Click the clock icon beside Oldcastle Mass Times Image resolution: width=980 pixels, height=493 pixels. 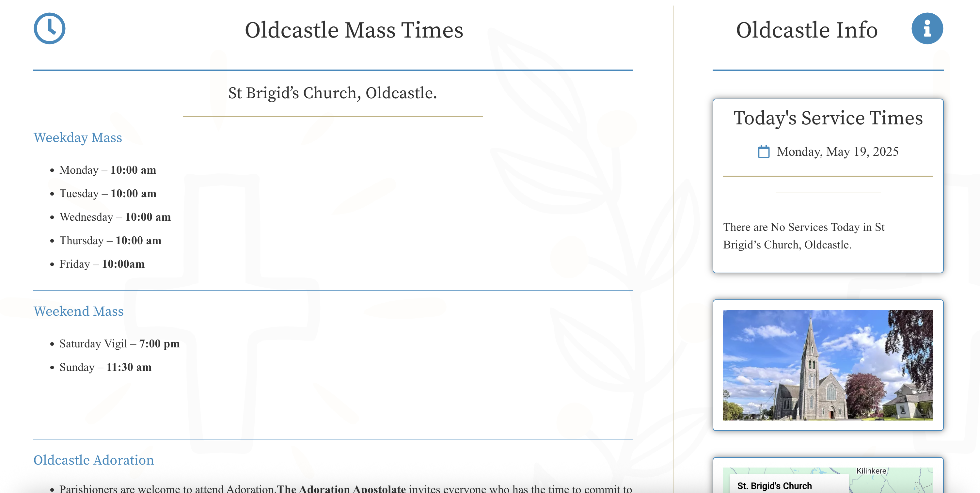click(50, 28)
